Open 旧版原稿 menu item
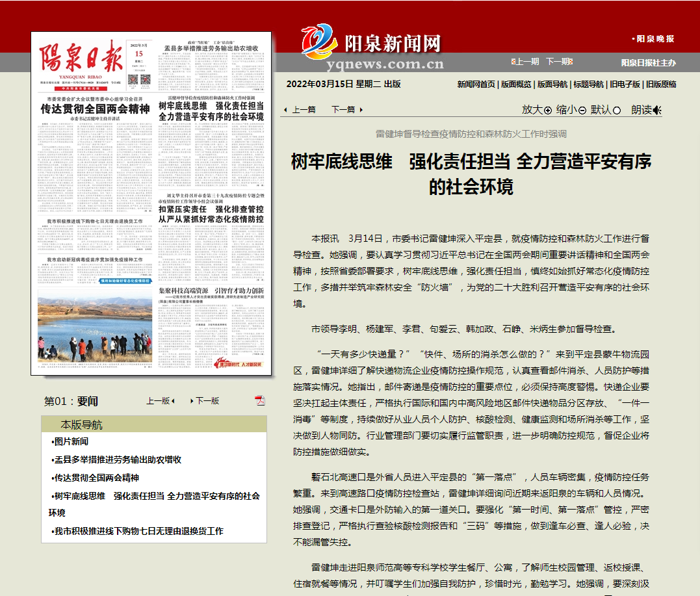 tap(661, 84)
